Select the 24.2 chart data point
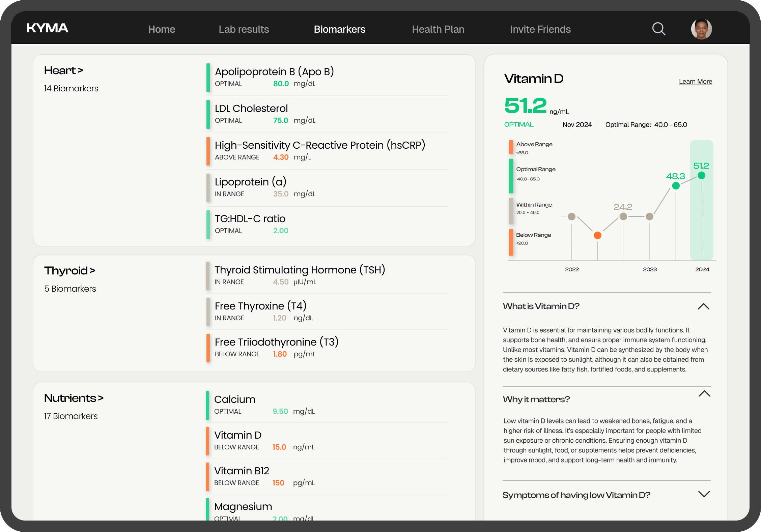This screenshot has height=532, width=761. (623, 216)
